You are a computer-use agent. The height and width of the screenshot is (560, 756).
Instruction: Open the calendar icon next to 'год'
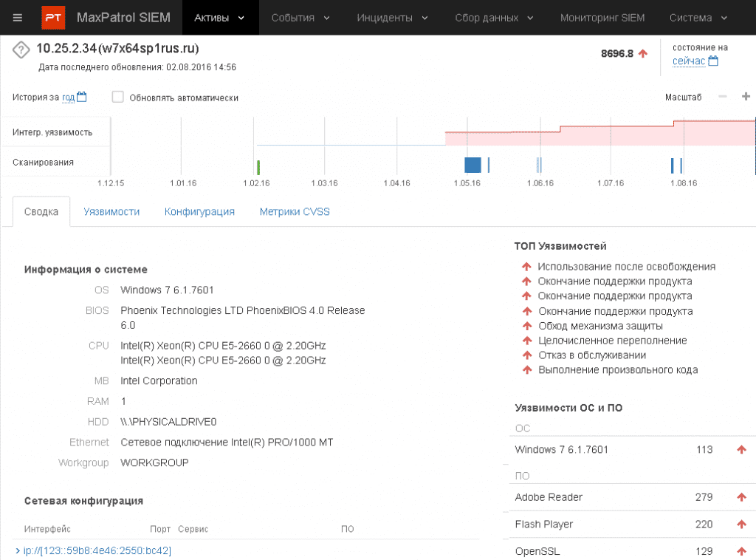(82, 97)
